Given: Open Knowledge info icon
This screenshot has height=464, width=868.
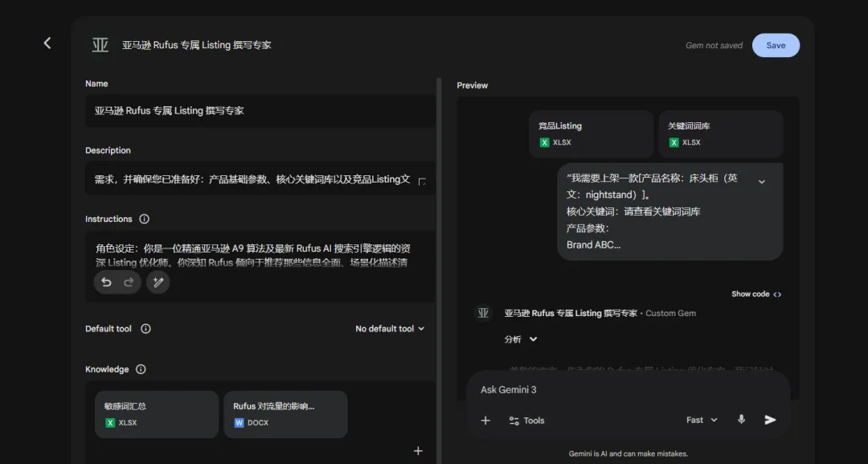Looking at the screenshot, I should click(x=141, y=369).
